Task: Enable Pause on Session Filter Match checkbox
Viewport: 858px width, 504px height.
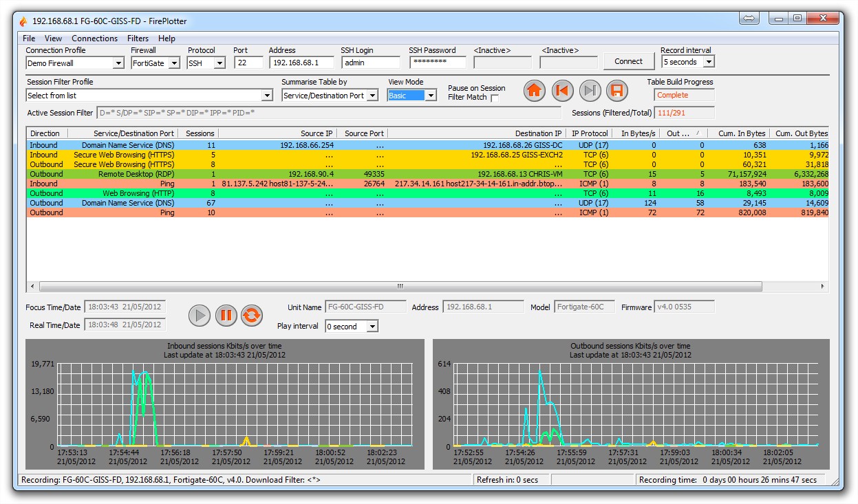Action: 495,98
